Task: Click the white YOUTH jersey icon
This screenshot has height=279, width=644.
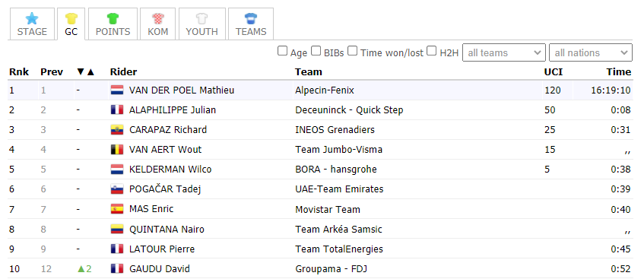Action: point(201,18)
